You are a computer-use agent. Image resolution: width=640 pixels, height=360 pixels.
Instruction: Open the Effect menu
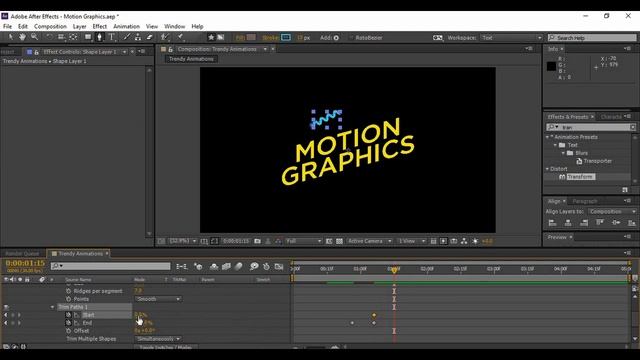coord(100,26)
